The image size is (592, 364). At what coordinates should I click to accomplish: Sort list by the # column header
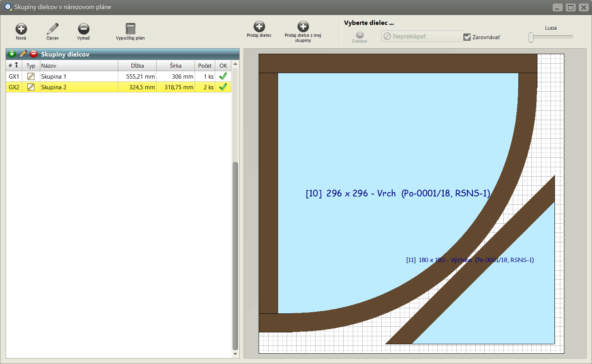click(13, 66)
